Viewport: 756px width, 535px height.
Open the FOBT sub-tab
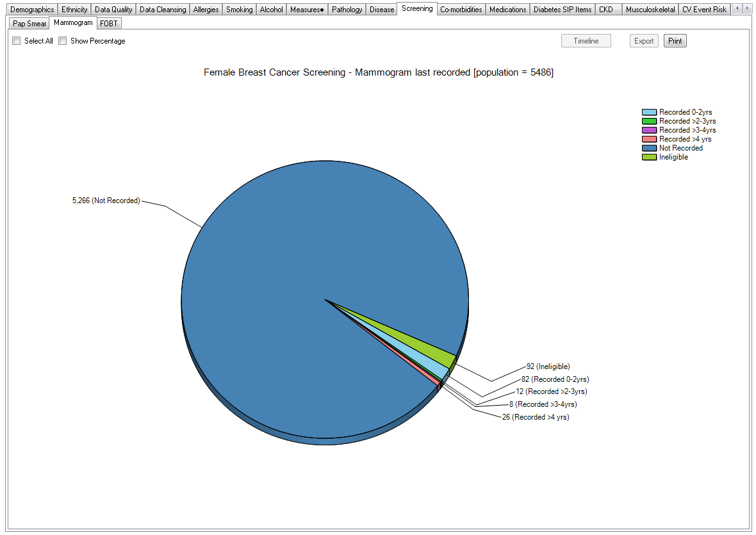pyautogui.click(x=109, y=24)
